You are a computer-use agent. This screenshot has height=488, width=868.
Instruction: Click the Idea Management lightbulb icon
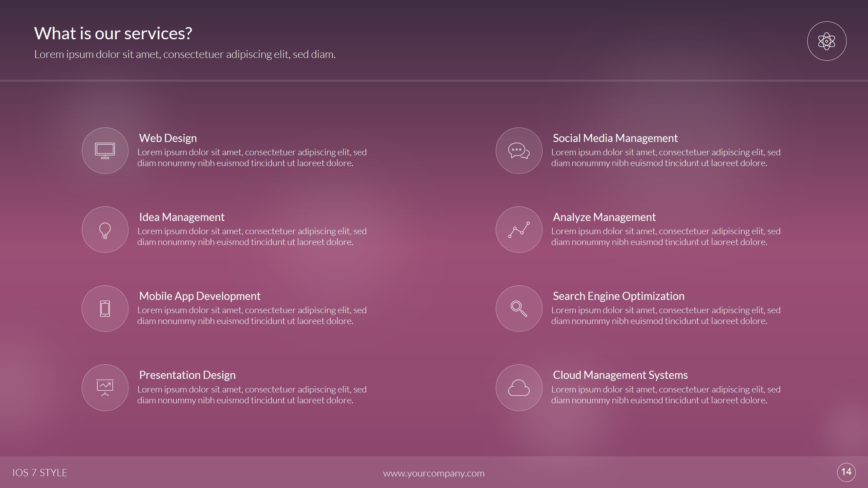105,230
